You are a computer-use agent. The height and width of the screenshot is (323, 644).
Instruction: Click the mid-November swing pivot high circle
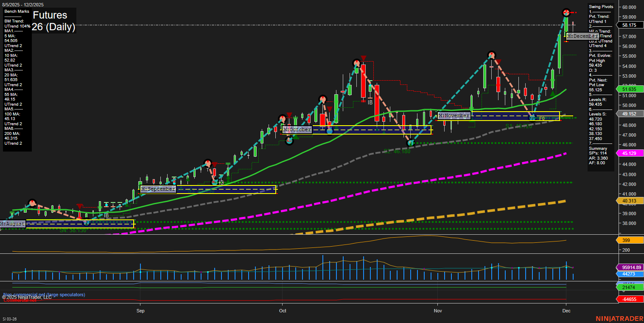[491, 55]
